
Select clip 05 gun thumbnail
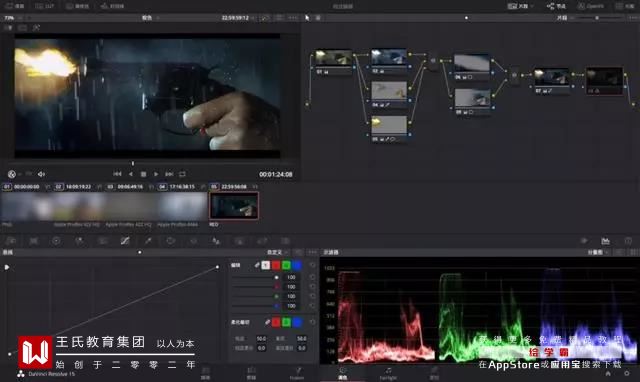click(x=234, y=206)
